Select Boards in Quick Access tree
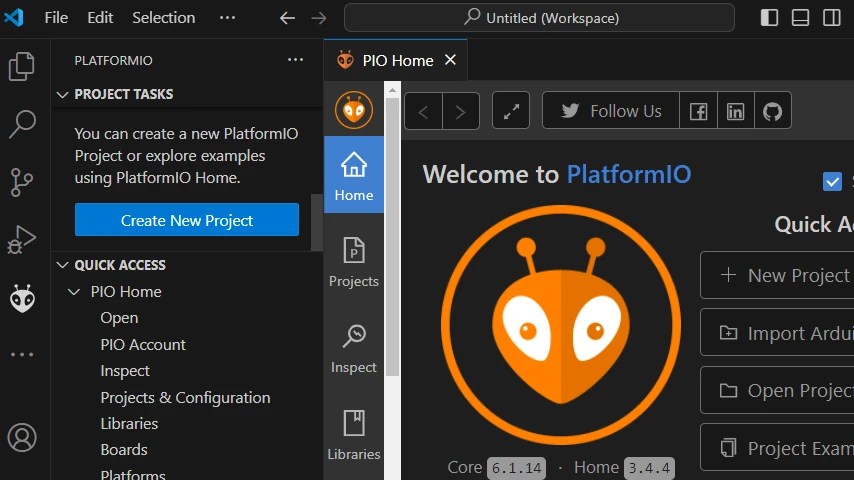This screenshot has height=480, width=854. click(x=124, y=450)
